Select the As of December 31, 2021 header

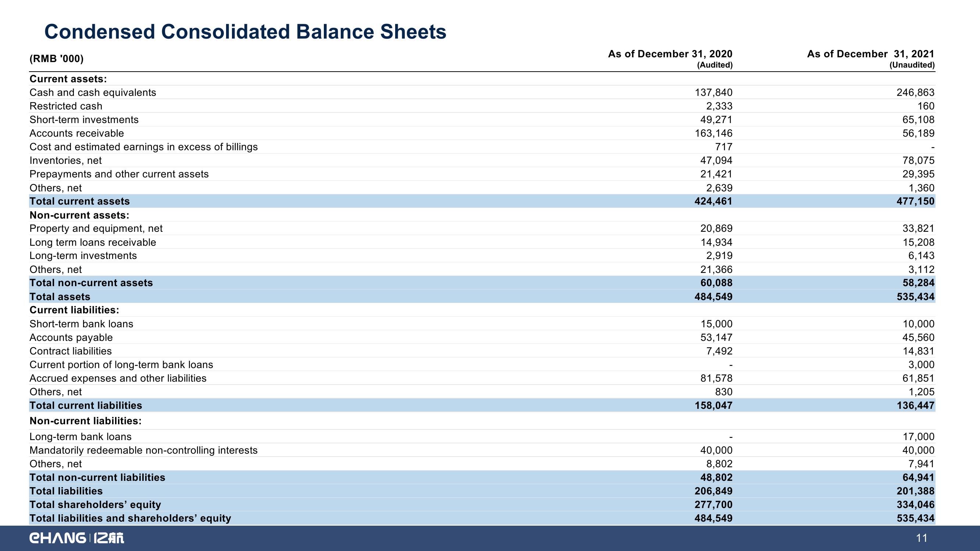pyautogui.click(x=871, y=54)
